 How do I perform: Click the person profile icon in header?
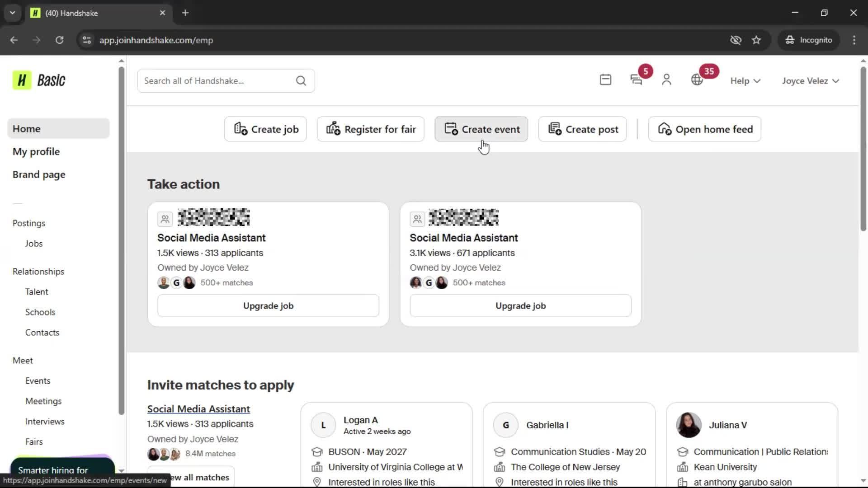(x=666, y=80)
